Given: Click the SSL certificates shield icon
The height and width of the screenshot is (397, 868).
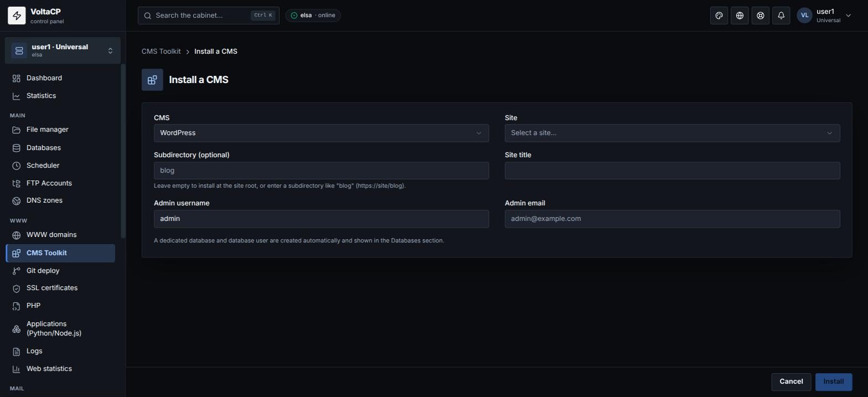Looking at the screenshot, I should (x=17, y=288).
